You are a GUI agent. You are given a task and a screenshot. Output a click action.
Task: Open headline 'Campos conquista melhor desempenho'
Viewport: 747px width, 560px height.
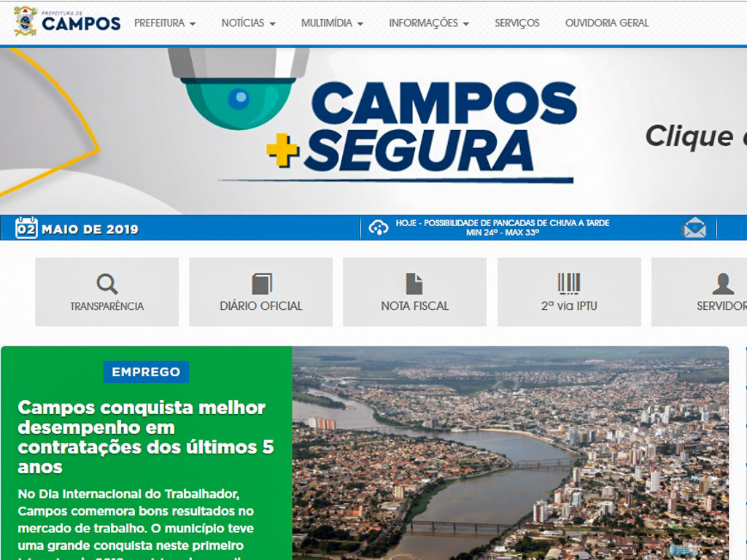pyautogui.click(x=146, y=437)
